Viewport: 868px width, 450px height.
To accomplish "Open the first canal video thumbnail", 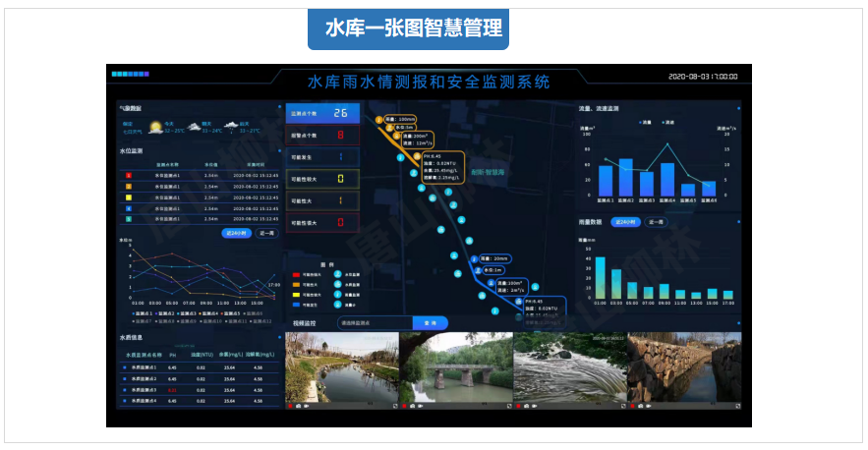I will [342, 367].
